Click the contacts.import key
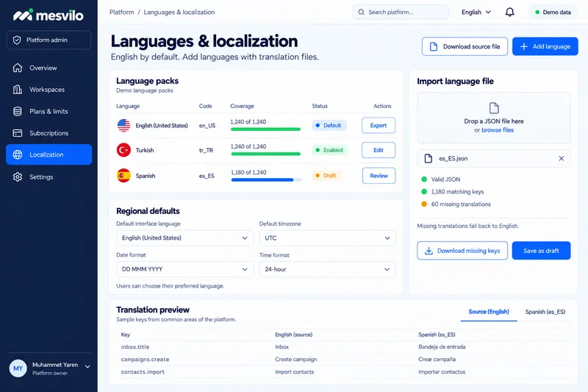 [x=143, y=371]
